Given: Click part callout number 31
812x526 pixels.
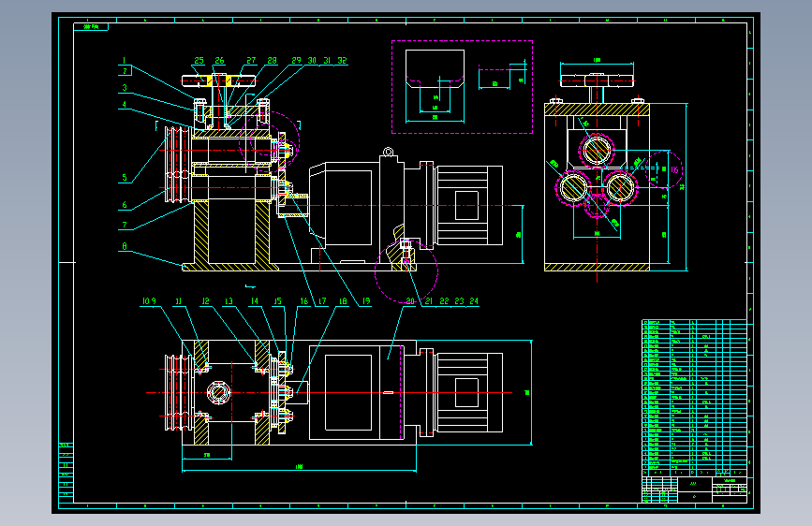Looking at the screenshot, I should [x=327, y=61].
